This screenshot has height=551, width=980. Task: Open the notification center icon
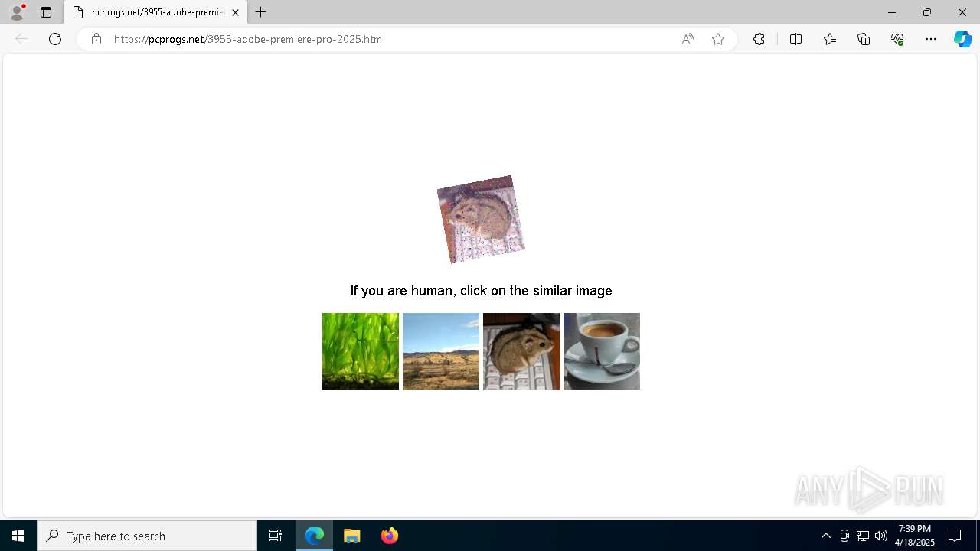[x=955, y=536]
